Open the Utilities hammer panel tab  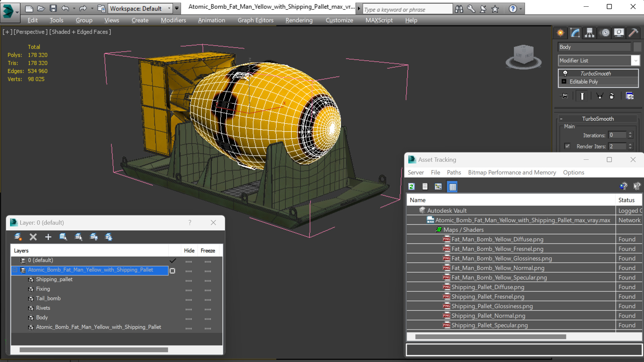(633, 32)
